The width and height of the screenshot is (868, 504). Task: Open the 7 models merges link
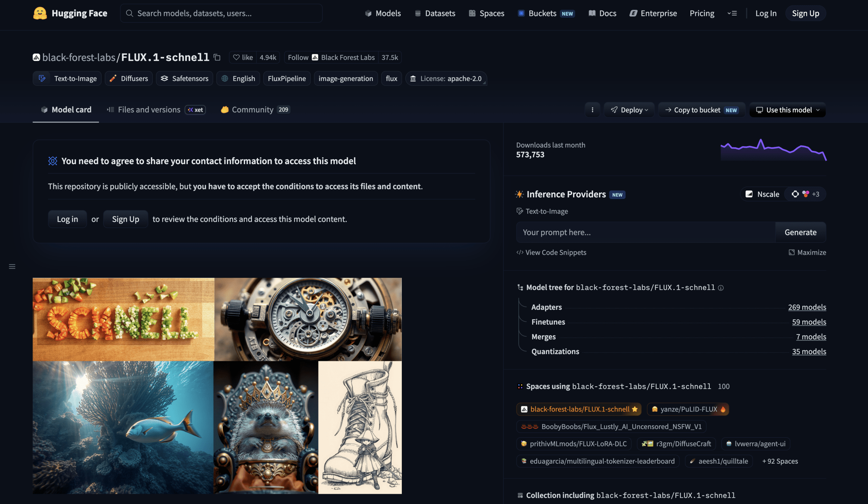tap(811, 336)
